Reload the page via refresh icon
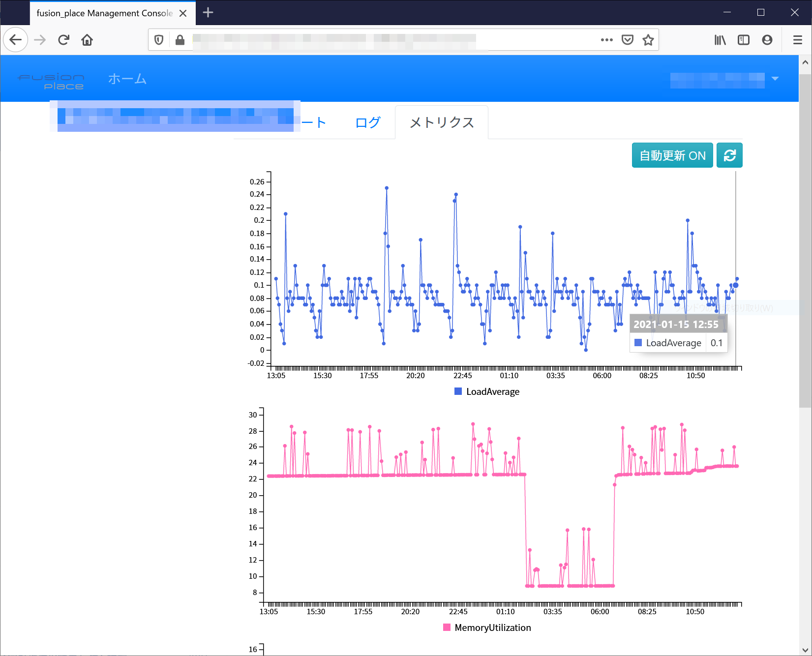Image resolution: width=812 pixels, height=656 pixels. (x=63, y=40)
